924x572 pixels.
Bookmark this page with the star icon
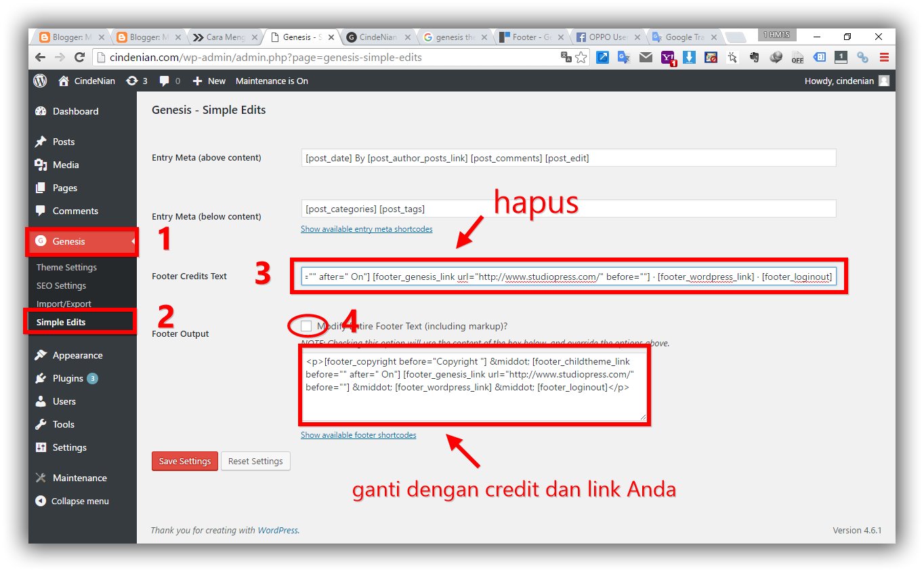[x=581, y=58]
